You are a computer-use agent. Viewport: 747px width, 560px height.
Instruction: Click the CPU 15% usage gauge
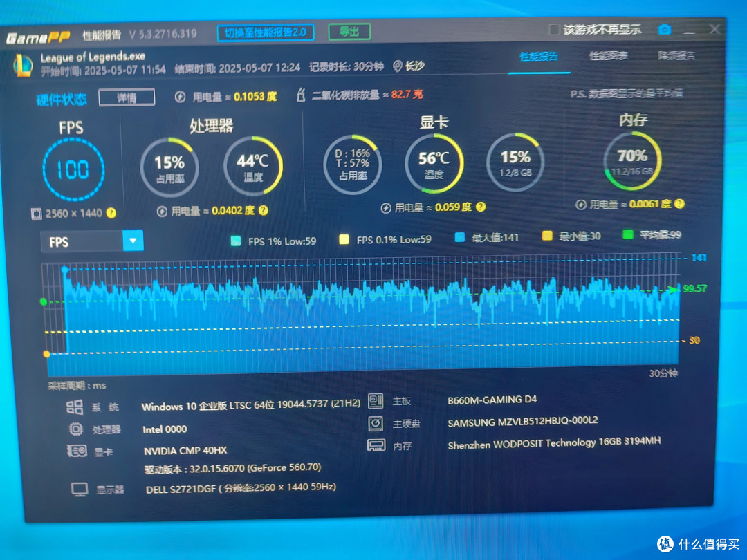(169, 167)
